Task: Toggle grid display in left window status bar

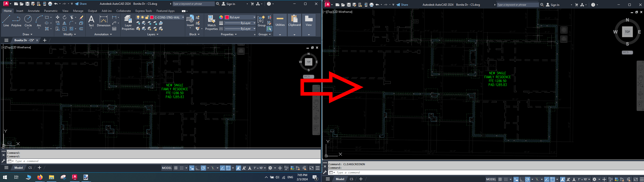Action: 176,168
